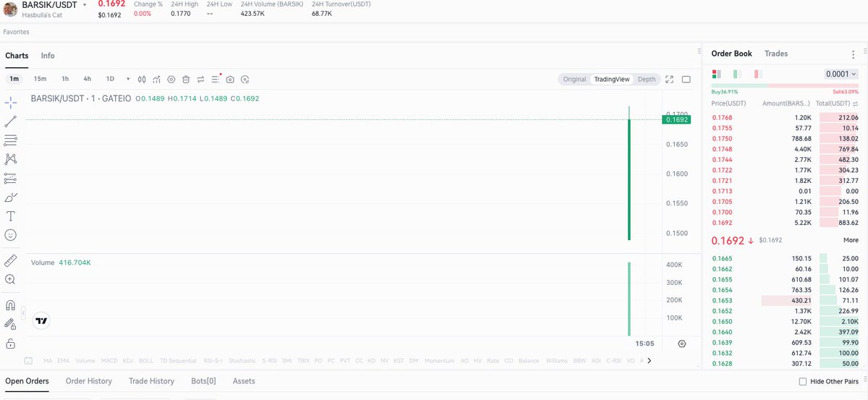
Task: Open the indicators chart icon
Action: [157, 80]
